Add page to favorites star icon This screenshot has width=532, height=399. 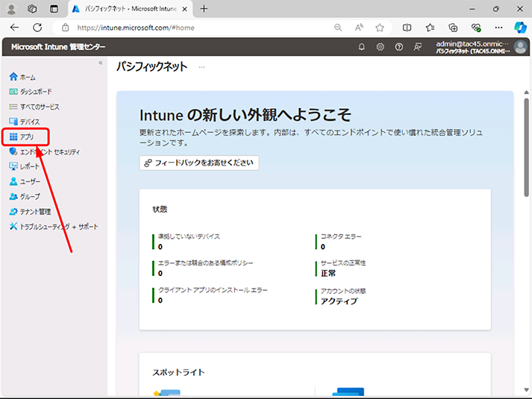[x=380, y=28]
